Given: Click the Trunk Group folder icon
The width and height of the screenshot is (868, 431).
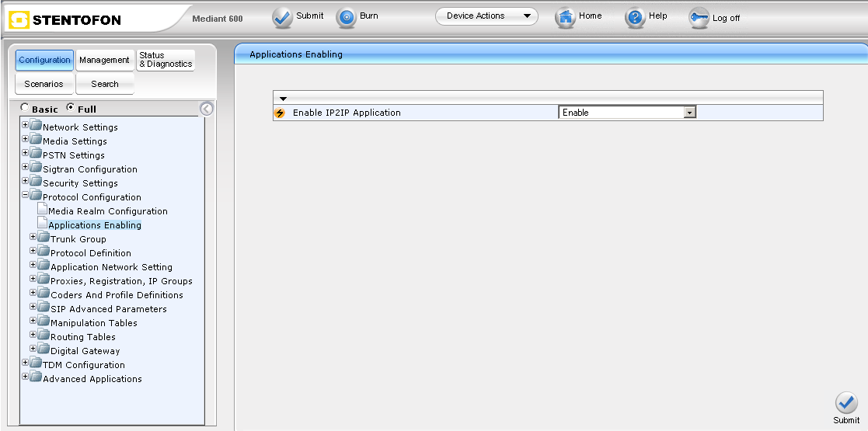Looking at the screenshot, I should pos(44,237).
